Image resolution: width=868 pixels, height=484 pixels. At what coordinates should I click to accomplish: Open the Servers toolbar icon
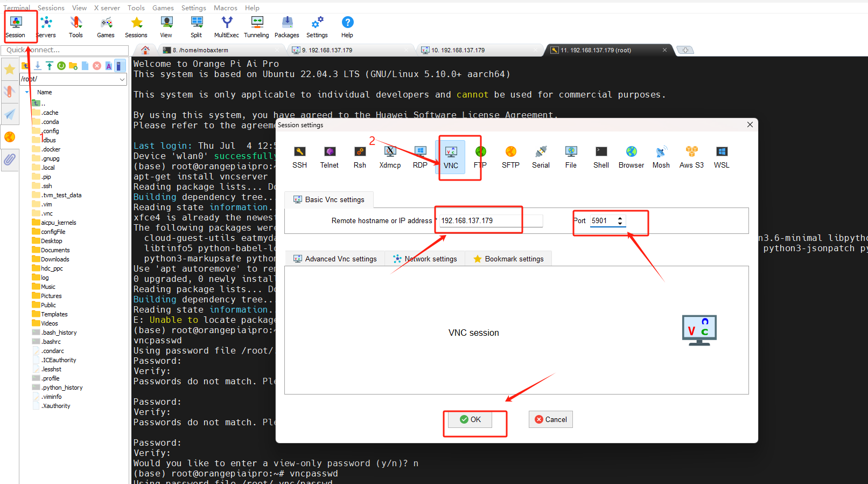(46, 27)
